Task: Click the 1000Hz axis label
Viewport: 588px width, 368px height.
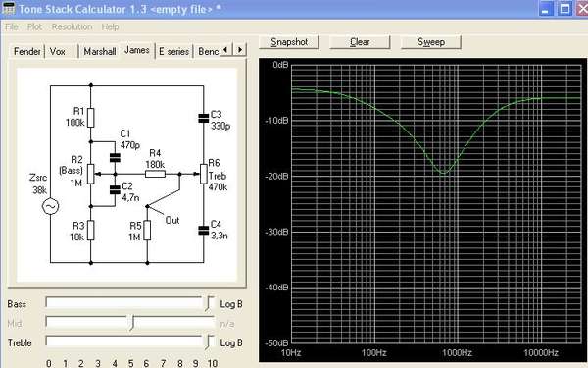Action: click(x=457, y=353)
